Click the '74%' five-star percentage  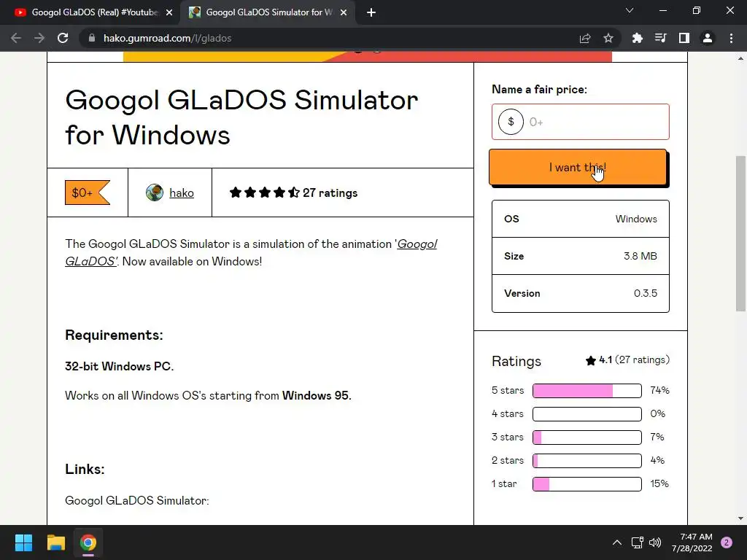[659, 391]
